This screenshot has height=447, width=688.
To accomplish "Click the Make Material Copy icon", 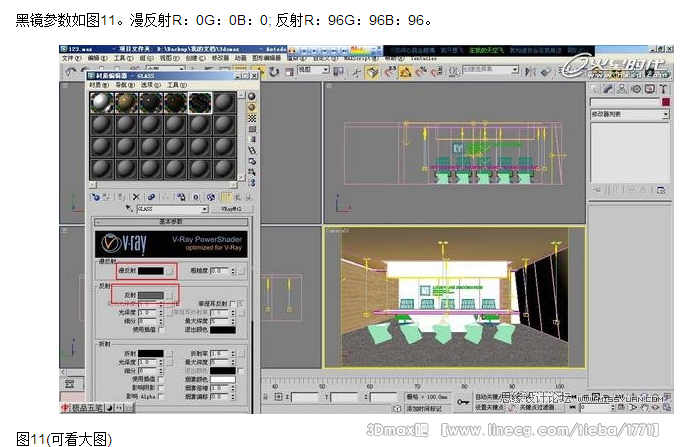I will click(x=151, y=197).
